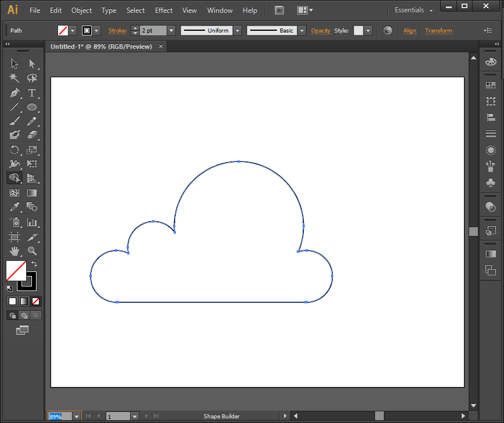Select the Line Segment tool

15,107
